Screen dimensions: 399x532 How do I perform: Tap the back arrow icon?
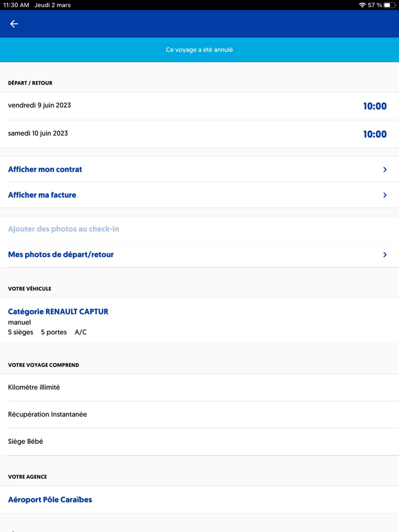click(14, 24)
